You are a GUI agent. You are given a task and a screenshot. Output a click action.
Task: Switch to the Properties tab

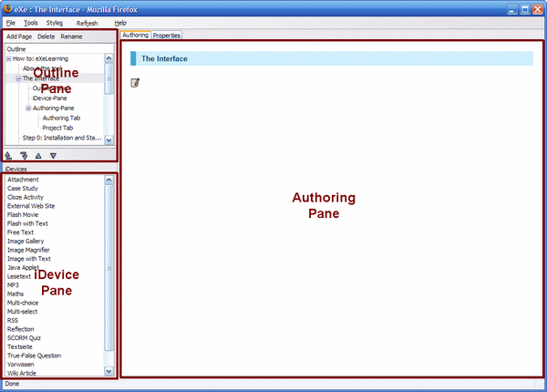click(167, 36)
